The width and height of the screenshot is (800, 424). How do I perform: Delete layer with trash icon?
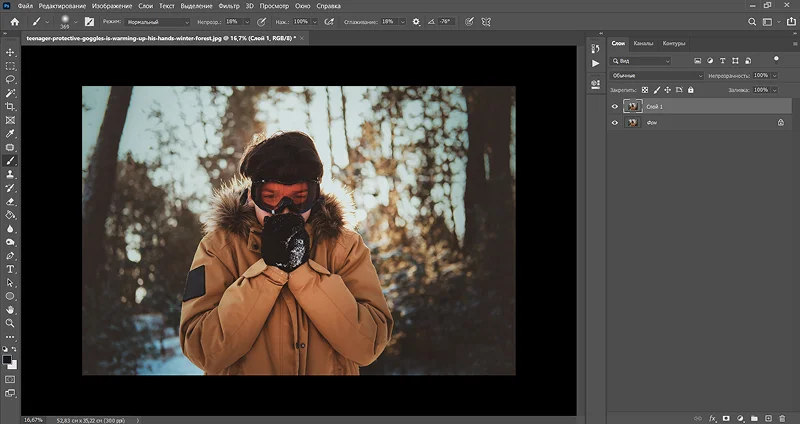click(x=782, y=418)
